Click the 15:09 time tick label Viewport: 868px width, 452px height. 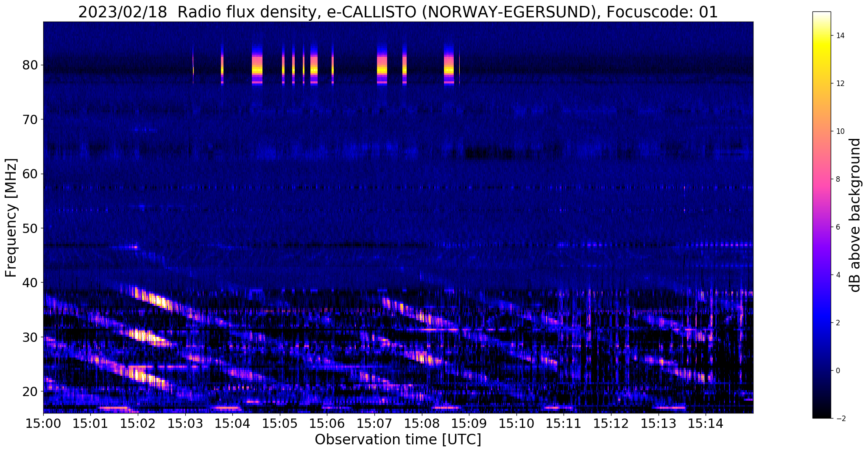469,423
